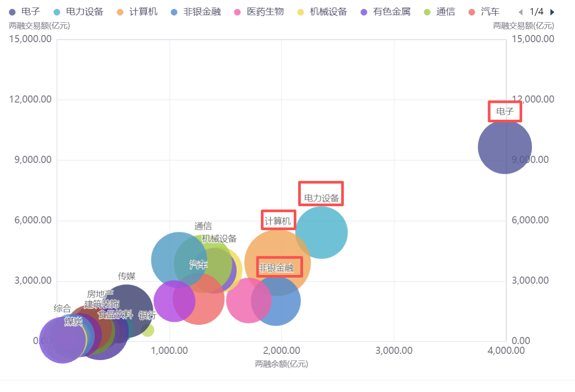Go to next legend page arrow

tap(552, 12)
